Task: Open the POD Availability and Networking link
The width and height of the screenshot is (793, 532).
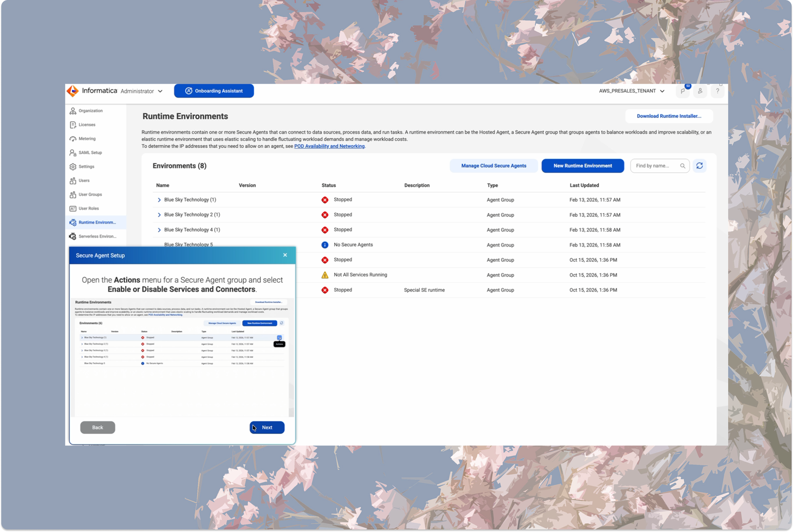Action: click(329, 146)
